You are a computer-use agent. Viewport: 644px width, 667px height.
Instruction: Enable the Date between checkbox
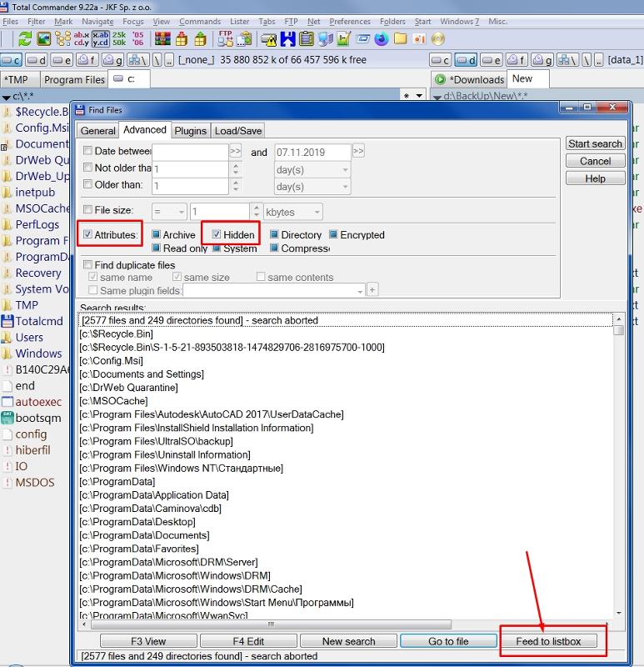click(88, 151)
